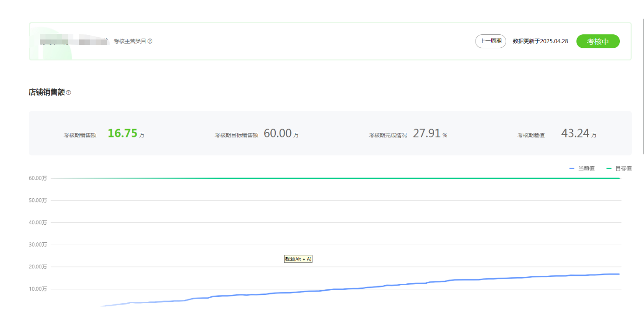The image size is (644, 313).
Task: Open the 上一周期 previous period view
Action: click(490, 41)
